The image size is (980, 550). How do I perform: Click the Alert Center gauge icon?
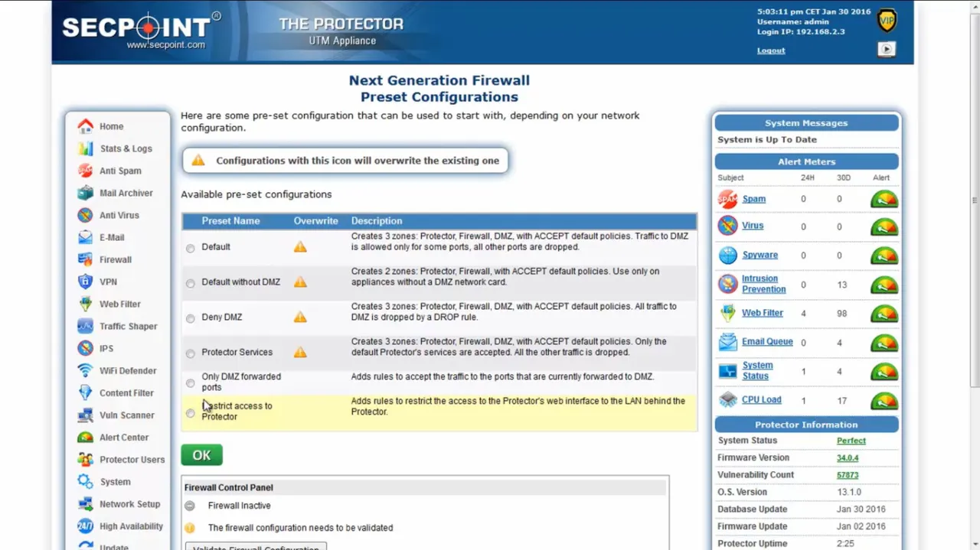coord(85,437)
